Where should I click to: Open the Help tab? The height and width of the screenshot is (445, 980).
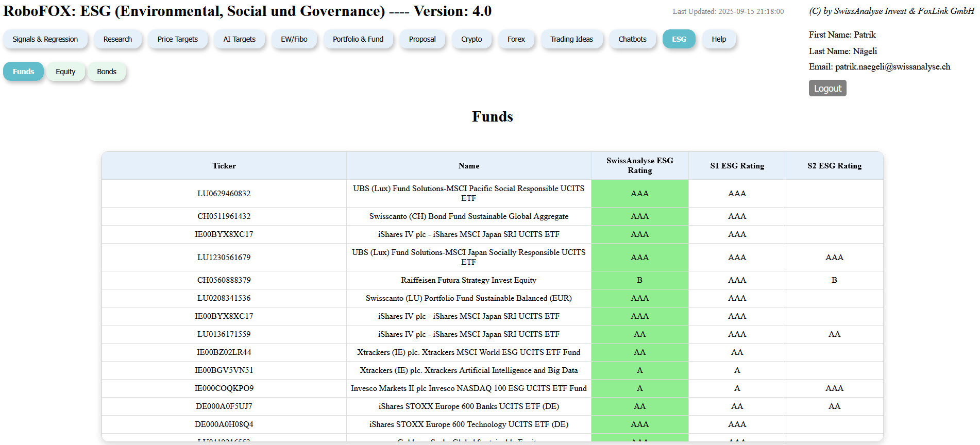click(719, 39)
